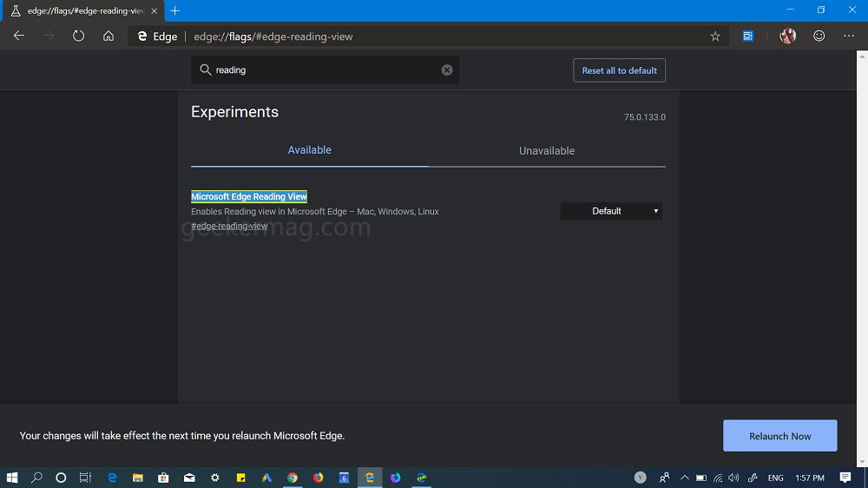Close the edge://flags tab
This screenshot has height=488, width=868.
pos(154,11)
